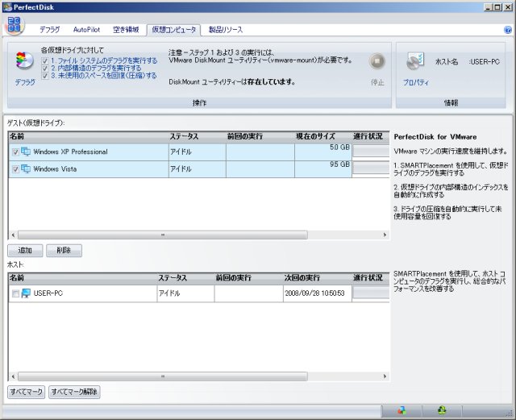Click the colored blocks status bar icon
The height and width of the screenshot is (420, 516).
coord(402,410)
